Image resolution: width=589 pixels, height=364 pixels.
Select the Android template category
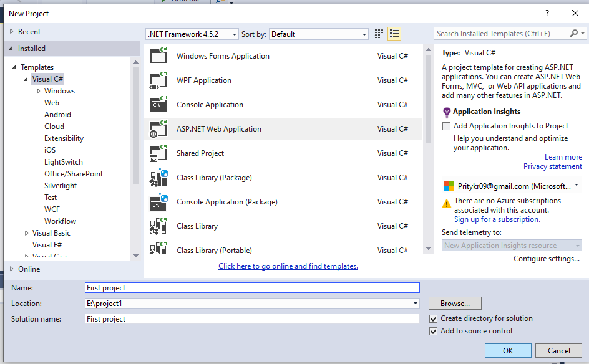(57, 115)
